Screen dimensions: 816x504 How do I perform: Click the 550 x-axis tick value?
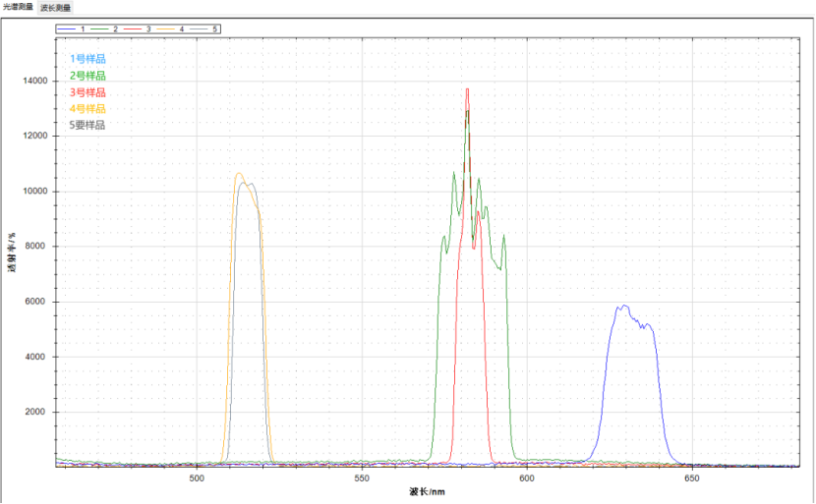(362, 478)
